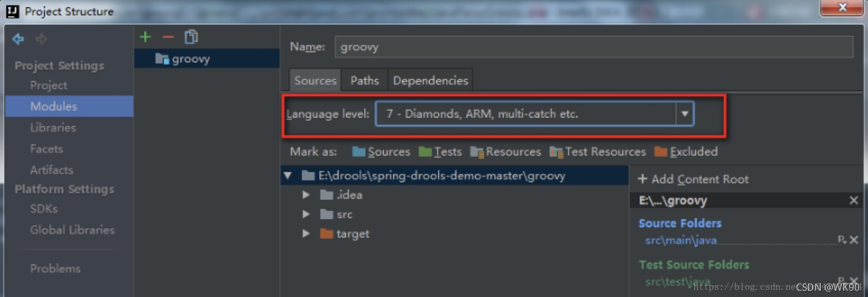Mark folder as Sources

pyautogui.click(x=381, y=152)
